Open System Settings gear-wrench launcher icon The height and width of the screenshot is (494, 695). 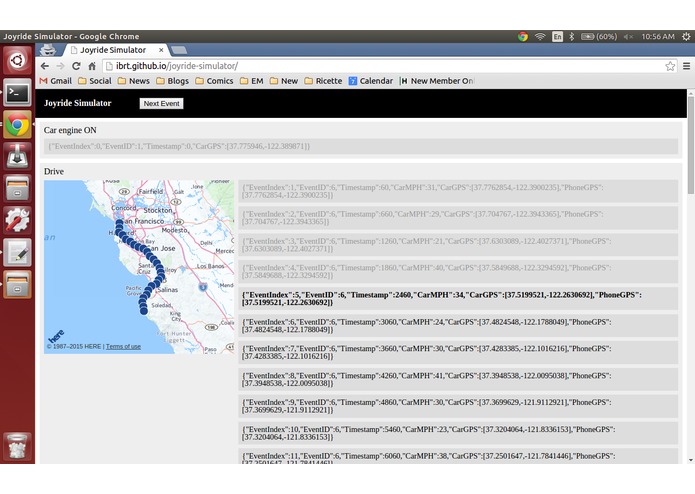(17, 220)
